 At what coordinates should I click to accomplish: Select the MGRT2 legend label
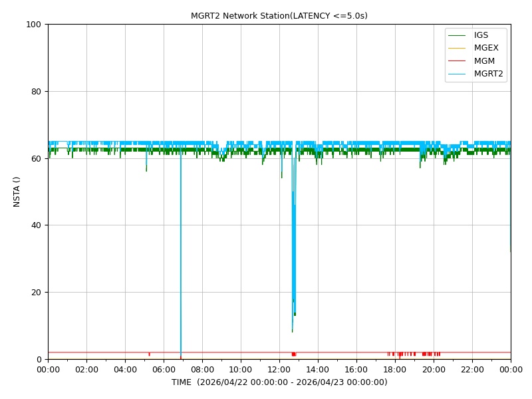point(489,74)
